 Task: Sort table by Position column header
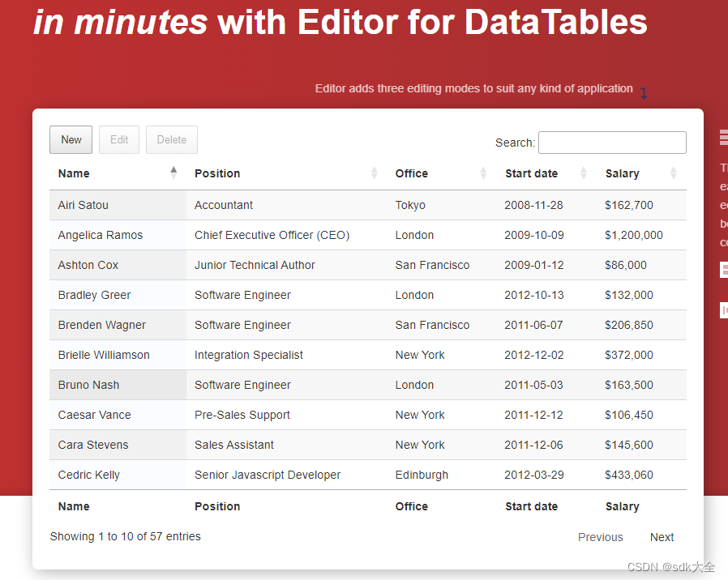click(286, 173)
